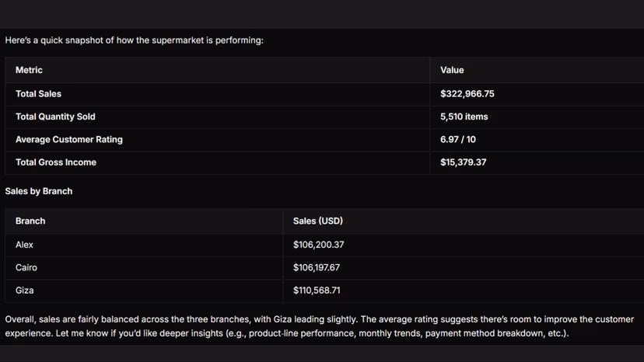Viewport: 644px width, 362px height.
Task: Select the Total Sales row label
Action: click(x=38, y=94)
